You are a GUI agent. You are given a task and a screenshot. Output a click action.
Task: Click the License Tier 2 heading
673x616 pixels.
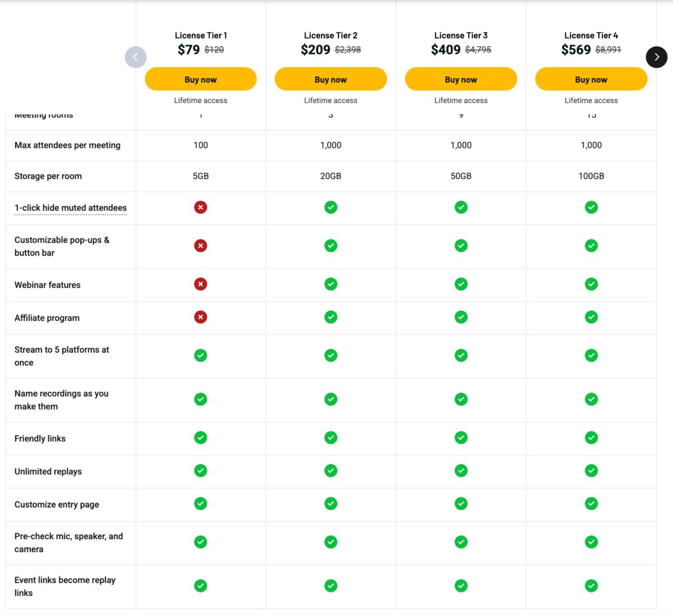[331, 35]
